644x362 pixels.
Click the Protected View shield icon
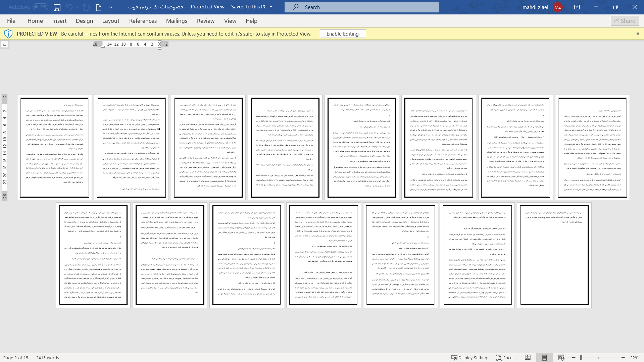coord(8,34)
